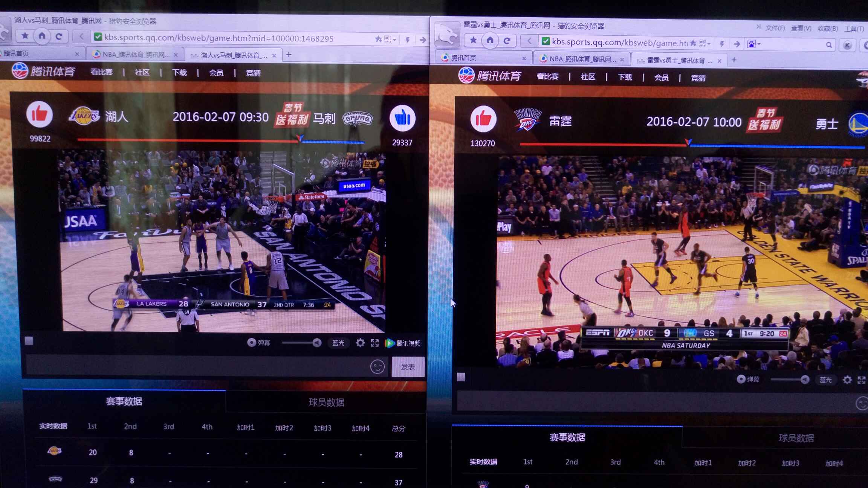
Task: Click 看比赛 link in left navigation bar
Action: [x=102, y=72]
